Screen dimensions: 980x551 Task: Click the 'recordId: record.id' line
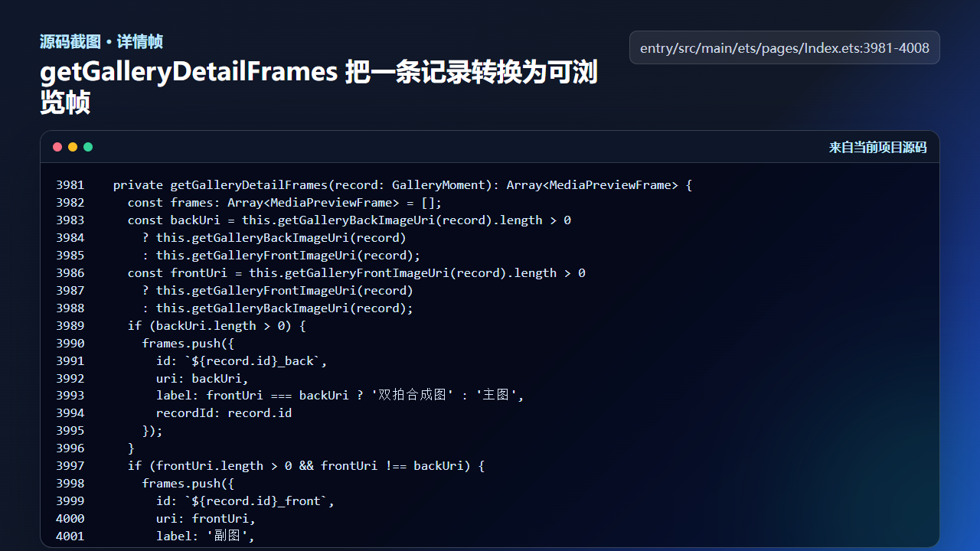(x=224, y=413)
